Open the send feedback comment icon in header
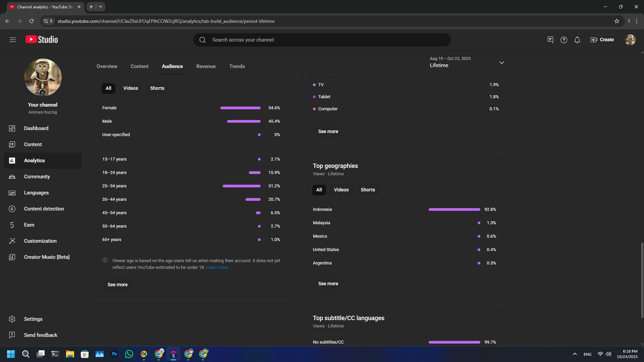644x362 pixels. 550,40
